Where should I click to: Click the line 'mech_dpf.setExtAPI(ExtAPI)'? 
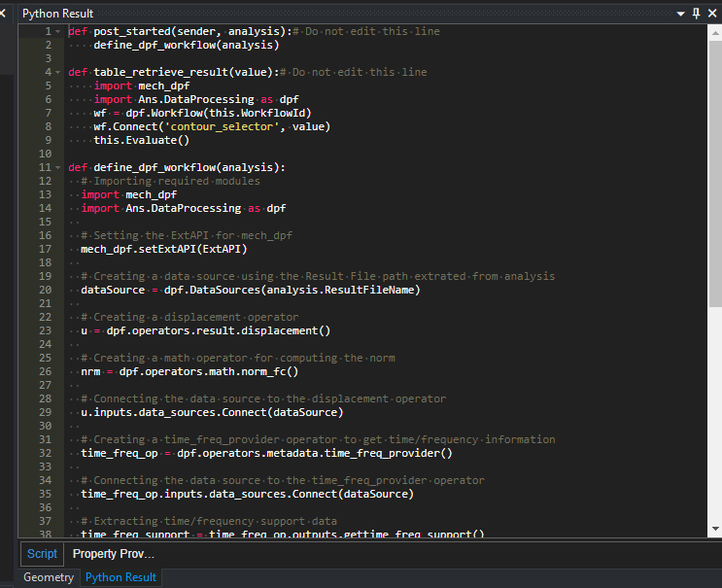tap(164, 249)
